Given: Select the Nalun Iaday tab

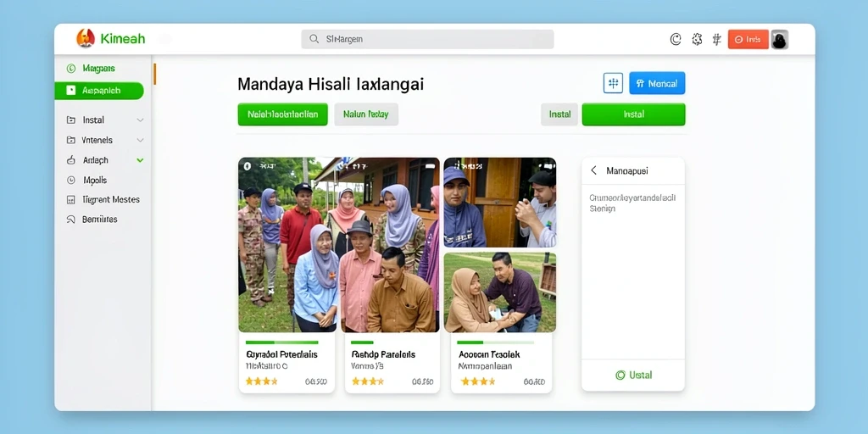Looking at the screenshot, I should 366,114.
